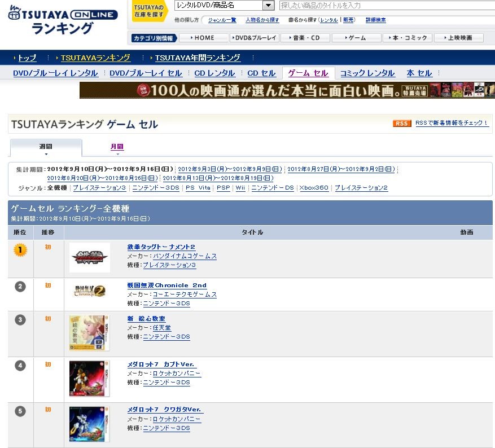This screenshot has width=495, height=448.
Task: Click RSSで新着情報をチェック link
Action: point(452,123)
